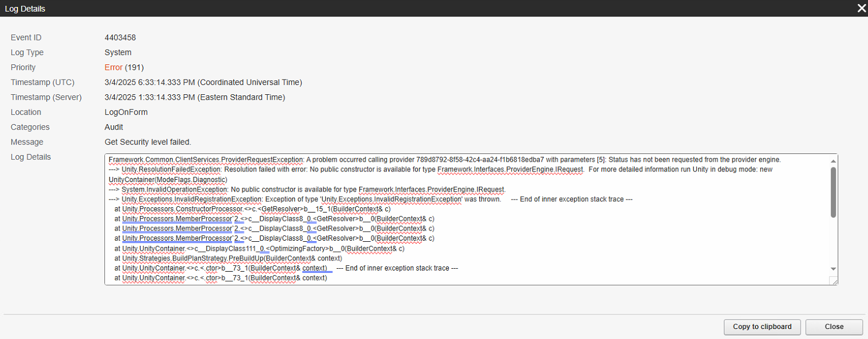Click the 'Timestamp (Server)' label
This screenshot has height=339, width=868.
tap(46, 97)
